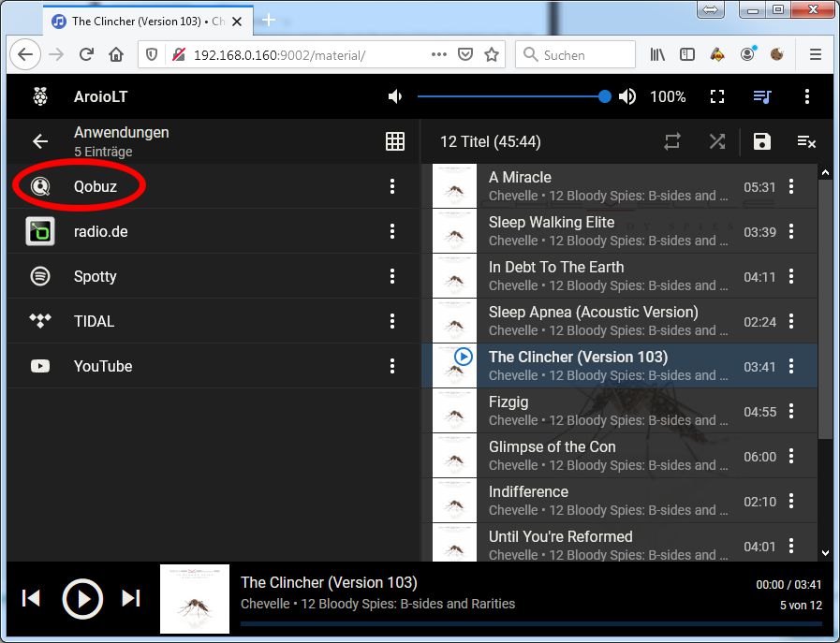Open menu for Sleep Walking Elite track

(791, 231)
